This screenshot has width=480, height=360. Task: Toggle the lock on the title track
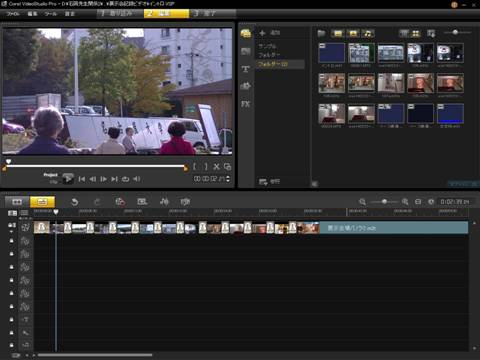[12, 320]
